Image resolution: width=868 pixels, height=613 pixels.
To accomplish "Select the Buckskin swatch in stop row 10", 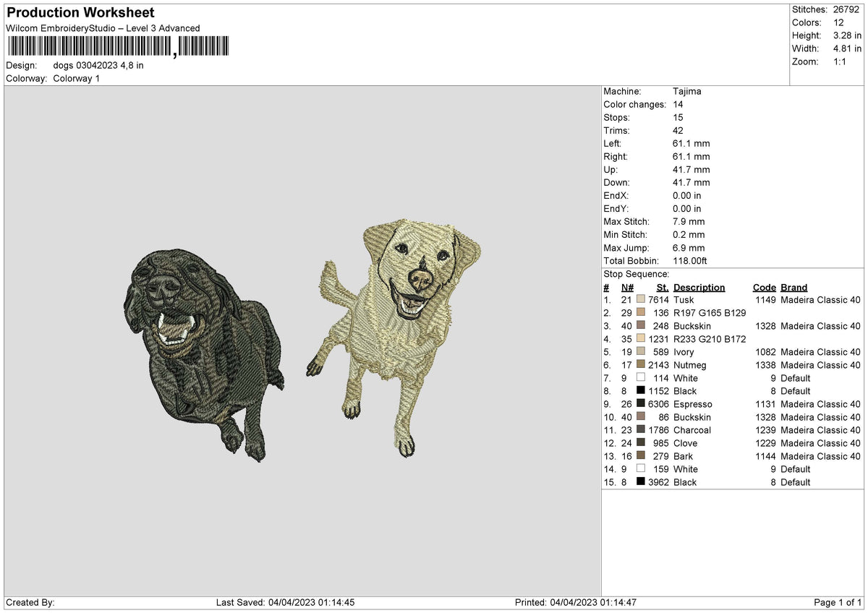I will [641, 416].
